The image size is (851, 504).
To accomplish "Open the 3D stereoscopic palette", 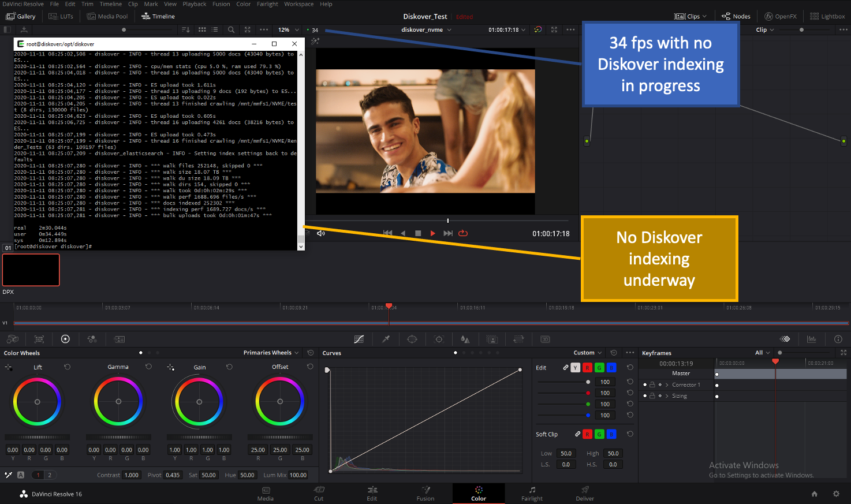I will click(545, 339).
